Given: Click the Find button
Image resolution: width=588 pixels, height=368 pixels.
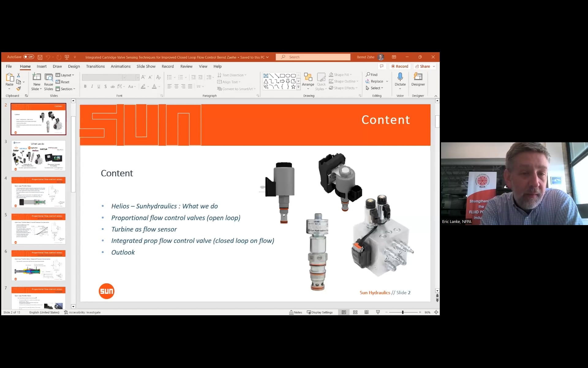Looking at the screenshot, I should [371, 75].
